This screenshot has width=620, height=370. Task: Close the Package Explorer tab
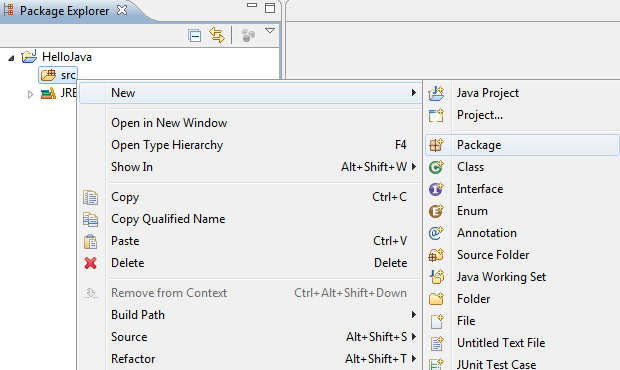coord(122,10)
